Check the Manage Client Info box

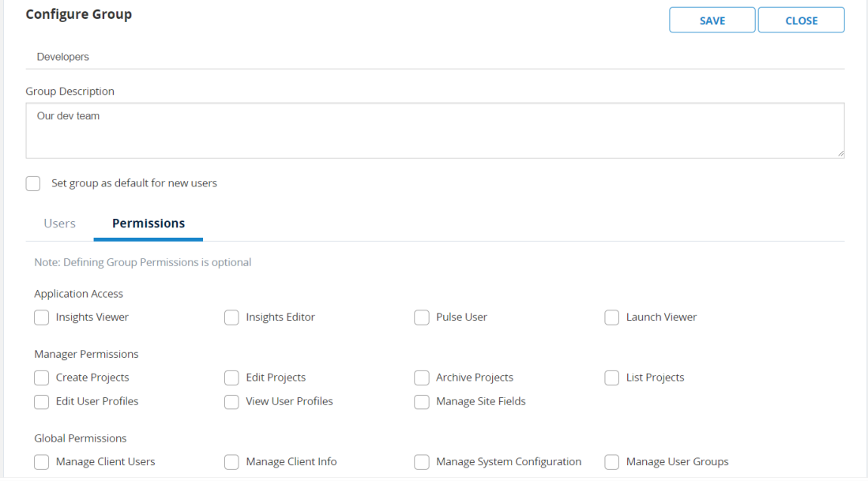(x=231, y=462)
